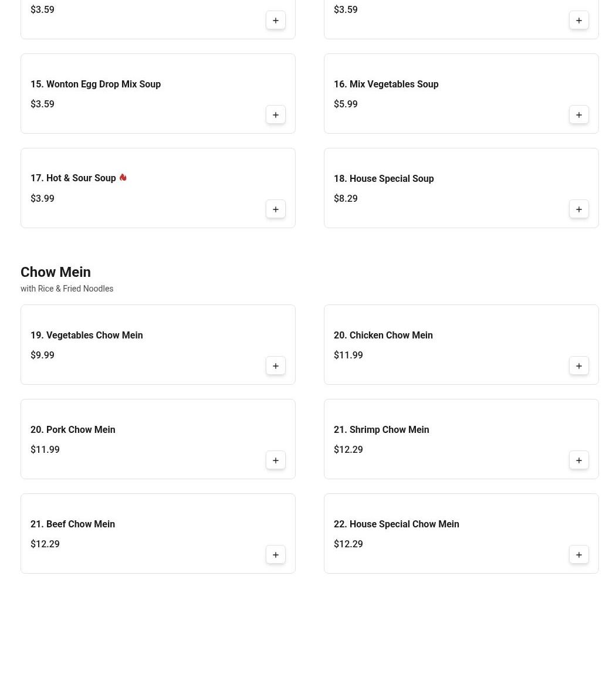Add House Special Soup with plus icon
The height and width of the screenshot is (691, 616).
tap(579, 209)
